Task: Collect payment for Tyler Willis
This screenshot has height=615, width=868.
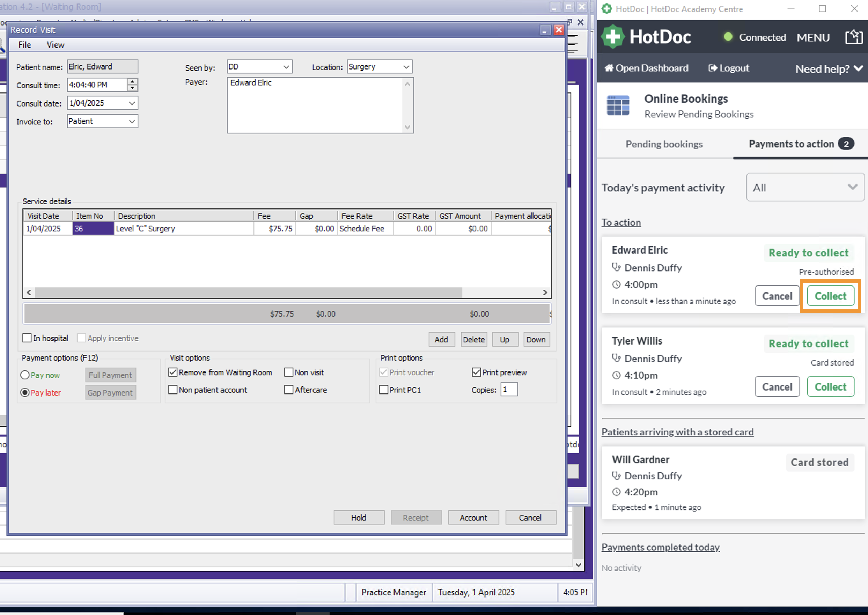Action: (x=831, y=387)
